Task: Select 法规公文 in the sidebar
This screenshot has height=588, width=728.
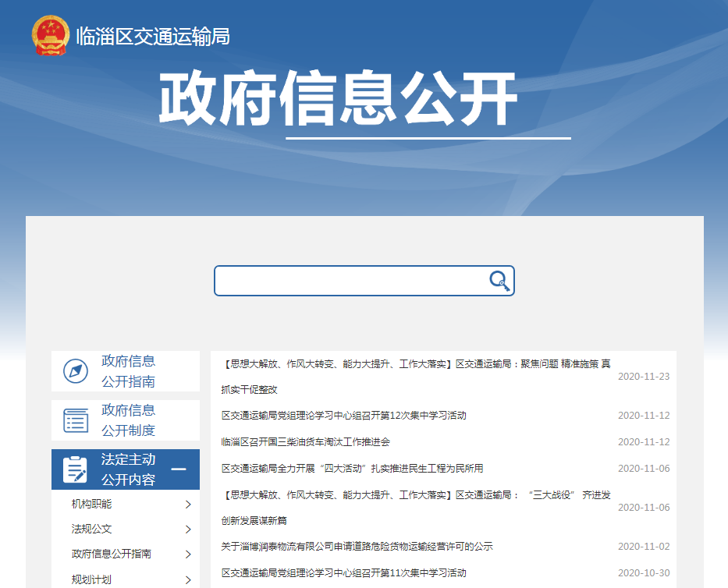Action: point(91,530)
